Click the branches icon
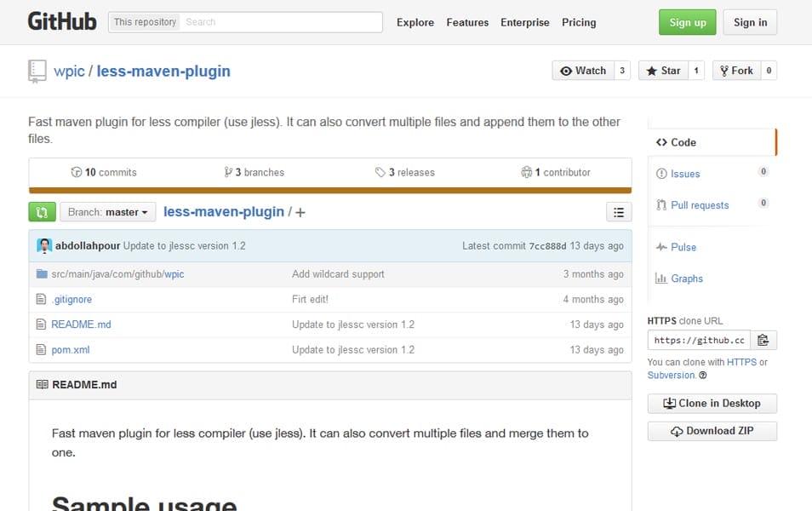This screenshot has width=812, height=511. click(x=228, y=172)
